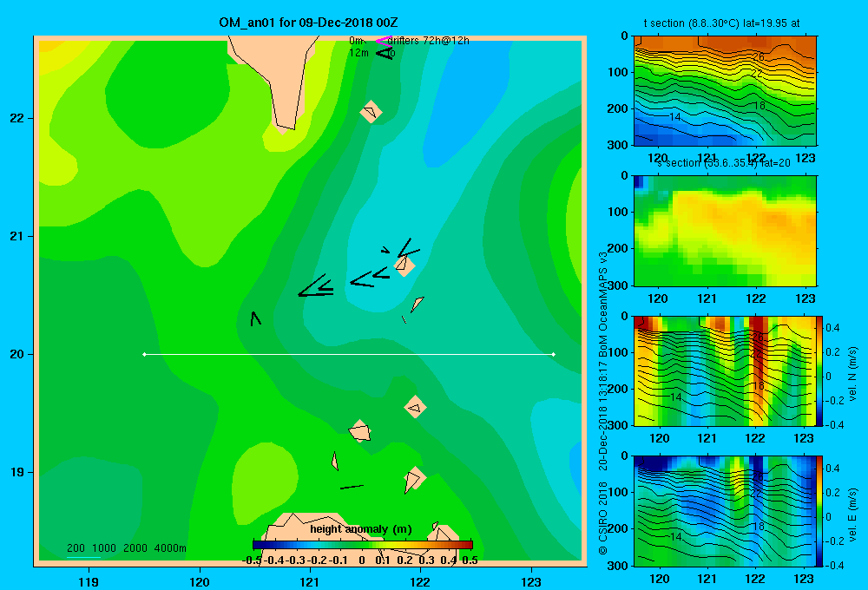Click the left diamond endpoint of the white section line
The width and height of the screenshot is (868, 590).
point(144,354)
